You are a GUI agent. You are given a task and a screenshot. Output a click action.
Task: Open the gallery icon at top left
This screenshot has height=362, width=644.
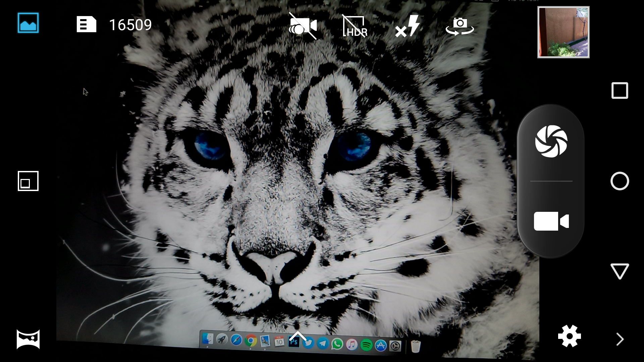(x=28, y=23)
